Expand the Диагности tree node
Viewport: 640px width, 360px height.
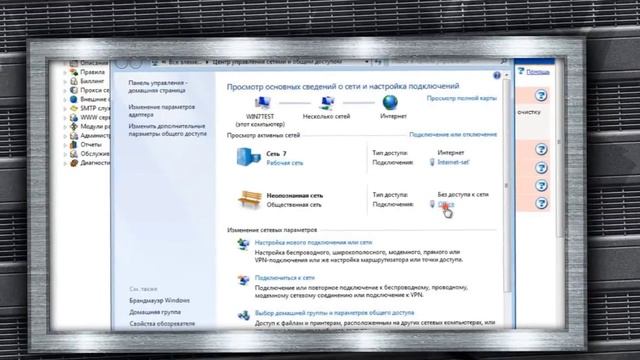[x=65, y=163]
